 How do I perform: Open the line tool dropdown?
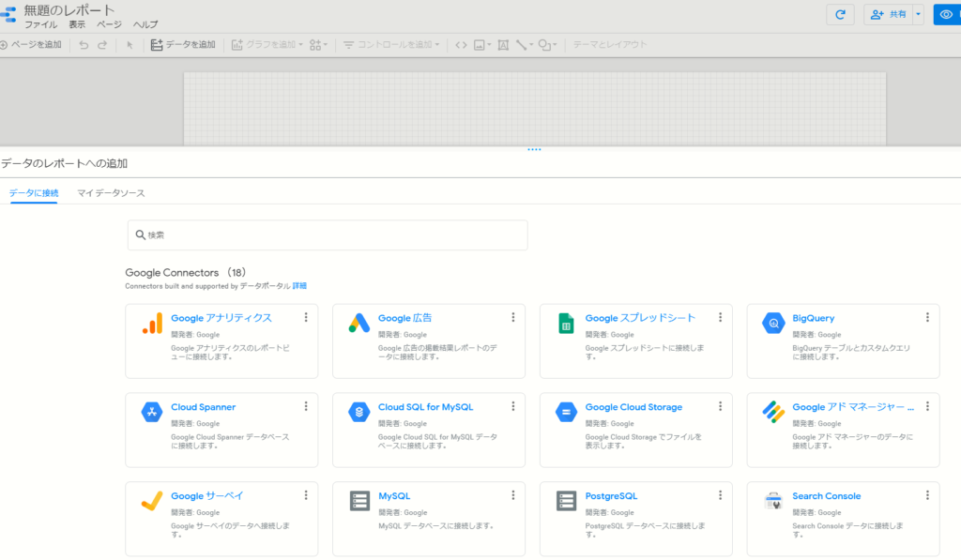pyautogui.click(x=524, y=45)
